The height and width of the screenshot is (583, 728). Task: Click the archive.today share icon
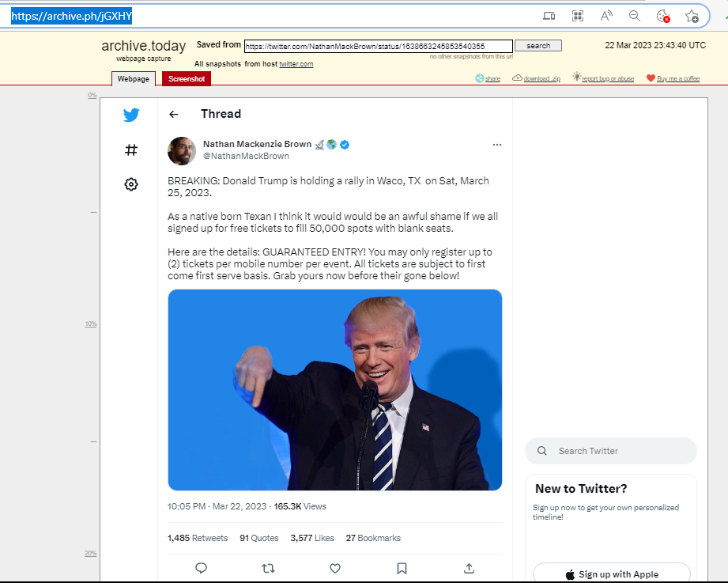click(480, 78)
